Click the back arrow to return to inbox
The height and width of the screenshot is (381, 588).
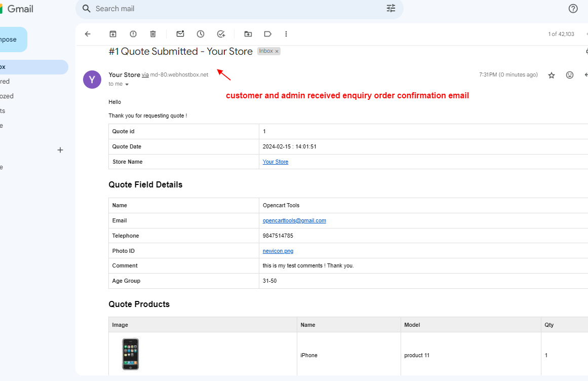point(88,34)
